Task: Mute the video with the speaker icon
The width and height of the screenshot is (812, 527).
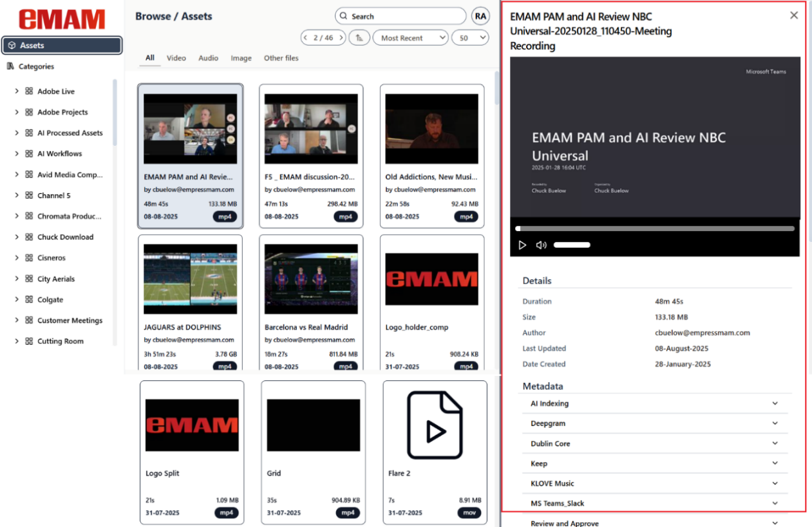Action: pyautogui.click(x=541, y=245)
